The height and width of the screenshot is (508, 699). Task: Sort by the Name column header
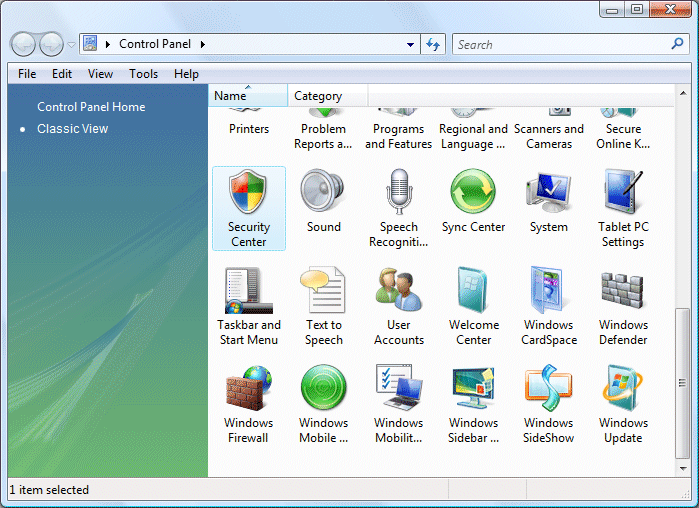pos(248,95)
